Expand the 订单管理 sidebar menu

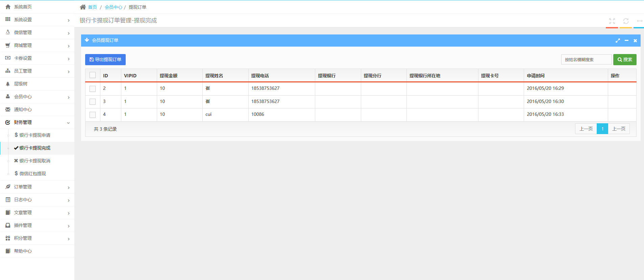[37, 187]
